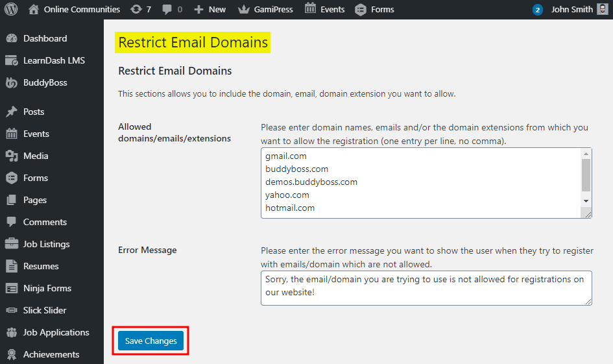Click the Comments bubble icon in sidebar
The width and height of the screenshot is (613, 364).
click(x=12, y=222)
